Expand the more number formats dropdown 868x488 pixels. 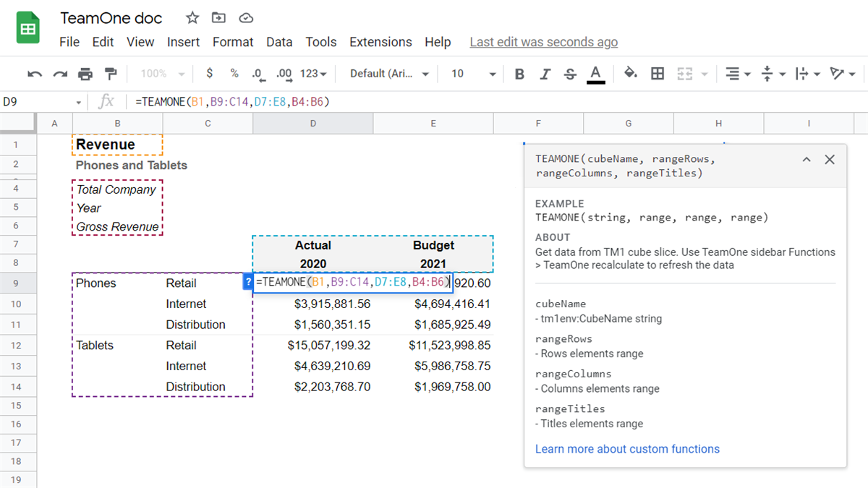(x=313, y=74)
